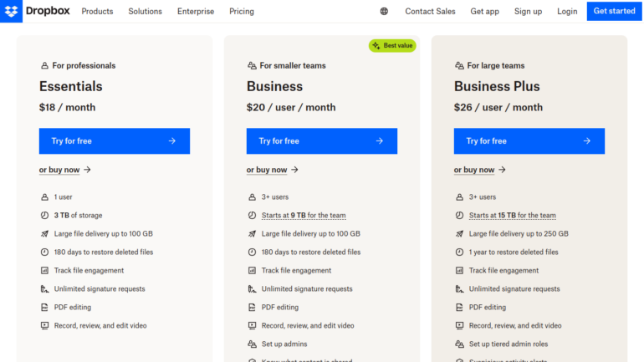Viewport: 644px width, 362px height.
Task: Go to the Pricing page
Action: pyautogui.click(x=242, y=12)
